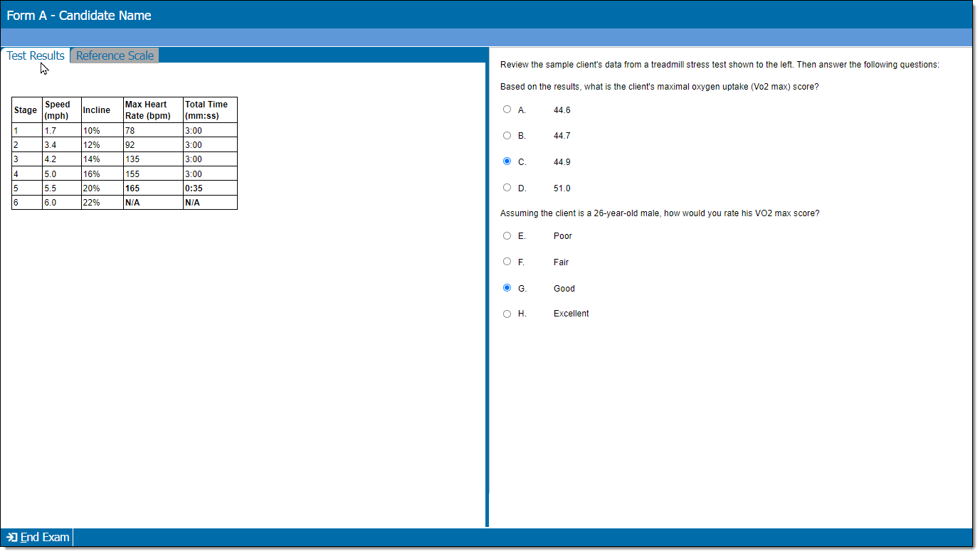Click the vertical divider between panels
Image resolution: width=980 pixels, height=554 pixels.
488,287
